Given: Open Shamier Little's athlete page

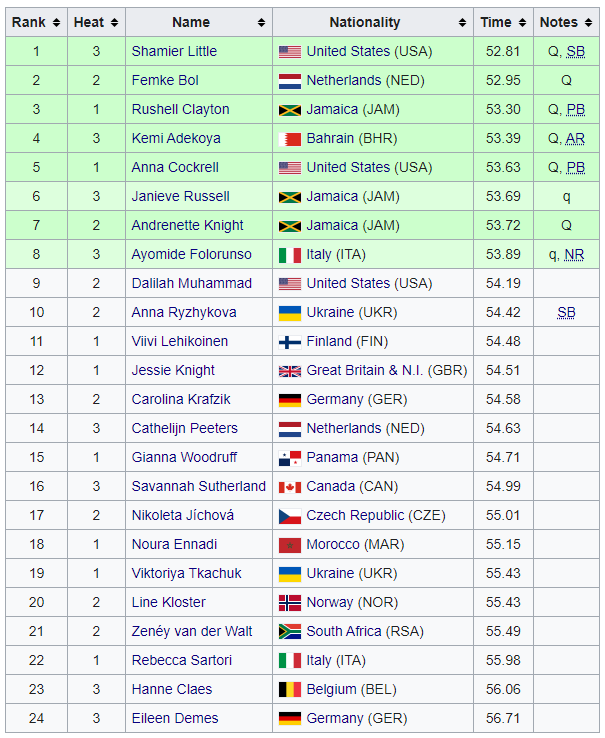Looking at the screenshot, I should pos(174,51).
